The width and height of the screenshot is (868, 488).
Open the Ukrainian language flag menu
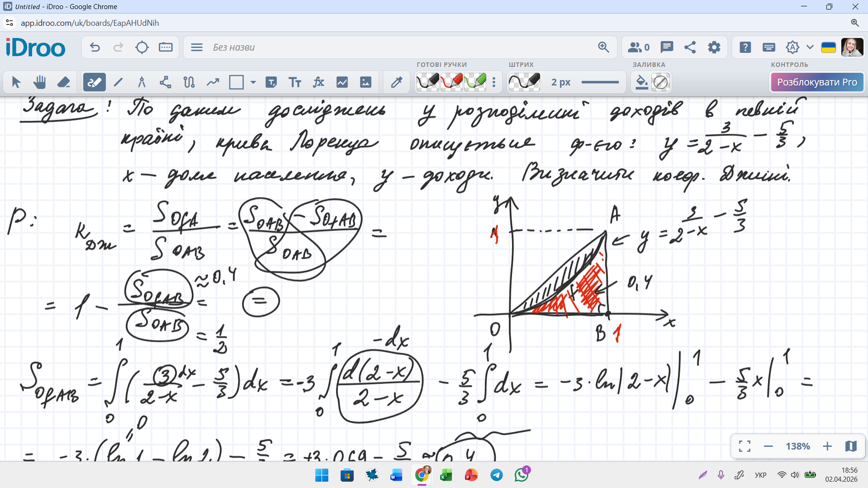(828, 47)
